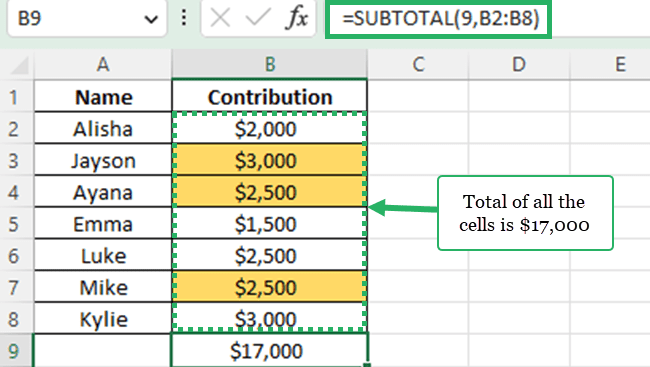
Task: Click the Contribution header cell
Action: (x=269, y=97)
